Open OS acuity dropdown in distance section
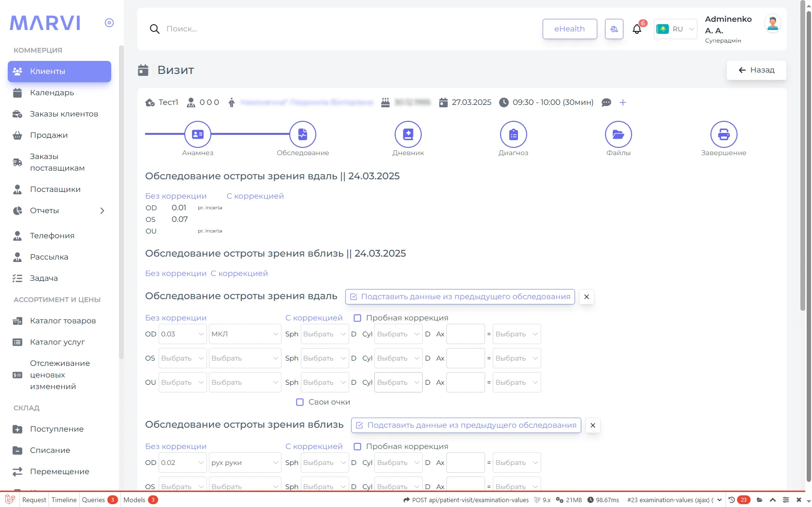The image size is (812, 507). [183, 358]
